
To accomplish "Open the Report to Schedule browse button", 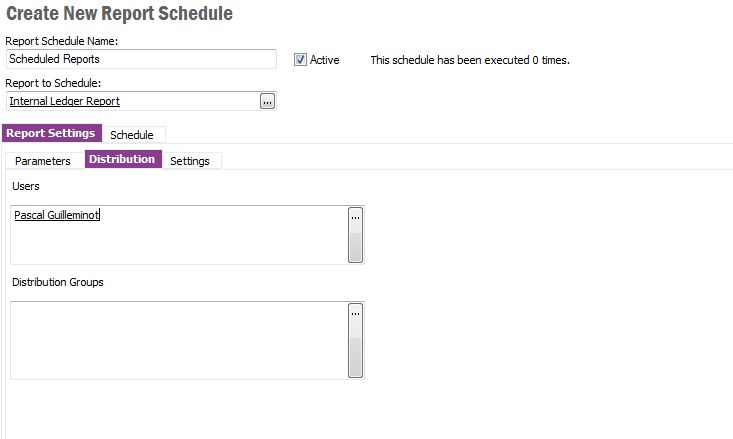I will [x=267, y=101].
